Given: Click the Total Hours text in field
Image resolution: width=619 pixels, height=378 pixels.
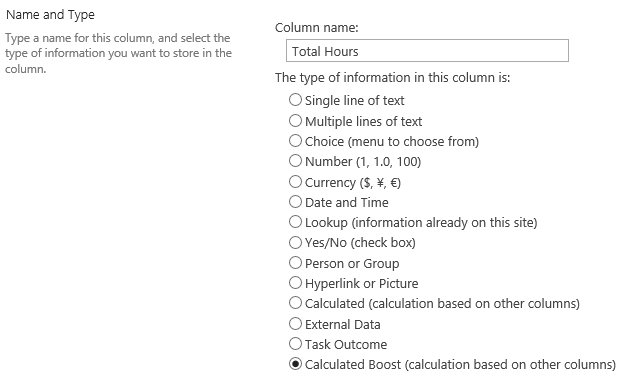Looking at the screenshot, I should (325, 51).
